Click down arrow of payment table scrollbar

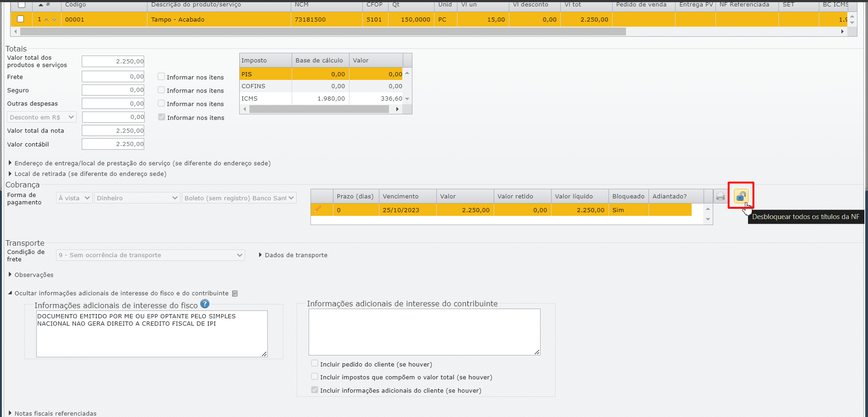708,219
